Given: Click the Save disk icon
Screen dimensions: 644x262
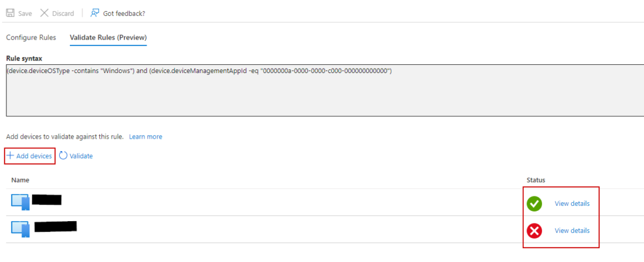Looking at the screenshot, I should point(10,13).
